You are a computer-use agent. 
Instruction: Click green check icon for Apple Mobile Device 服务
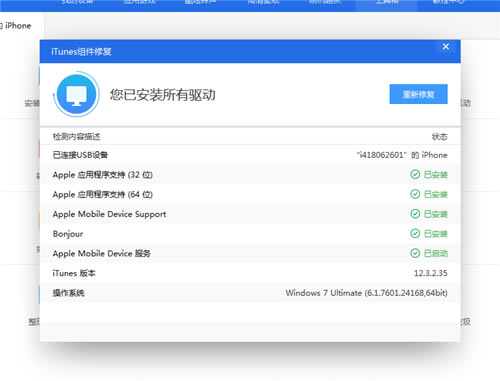[415, 253]
